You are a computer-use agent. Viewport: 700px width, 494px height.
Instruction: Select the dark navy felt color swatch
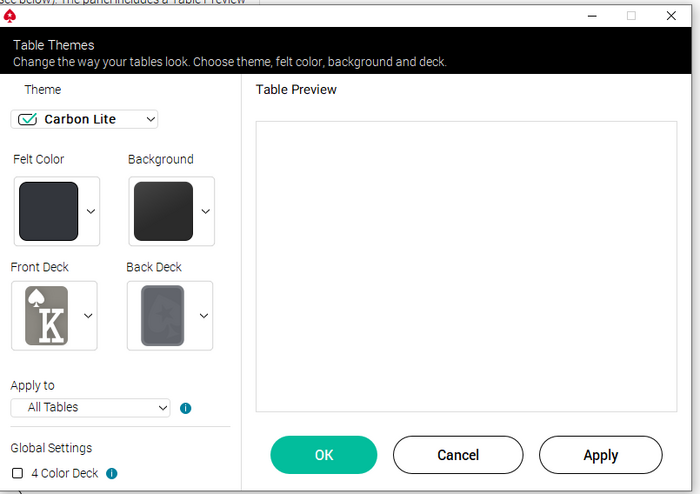49,211
